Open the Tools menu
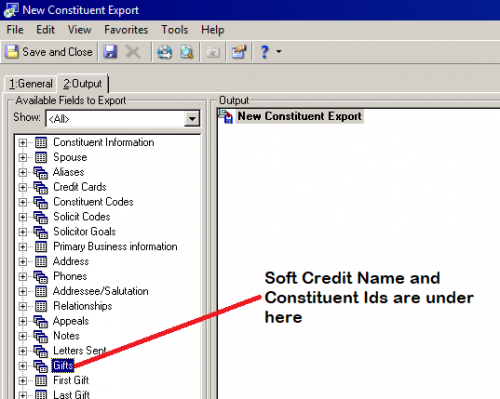This screenshot has width=500, height=399. 175,30
